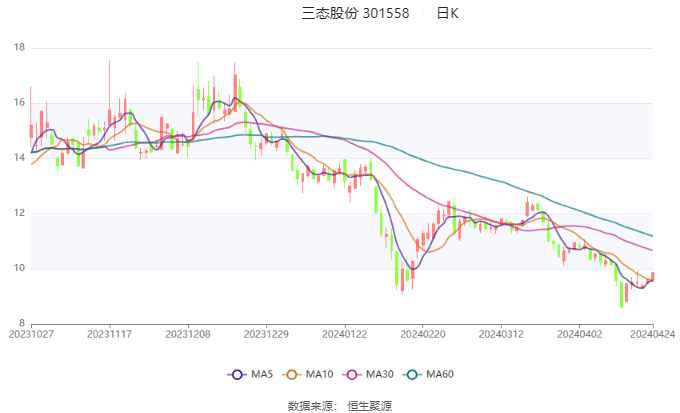Select the 20231208 date axis label
680x413 pixels.
pos(188,334)
